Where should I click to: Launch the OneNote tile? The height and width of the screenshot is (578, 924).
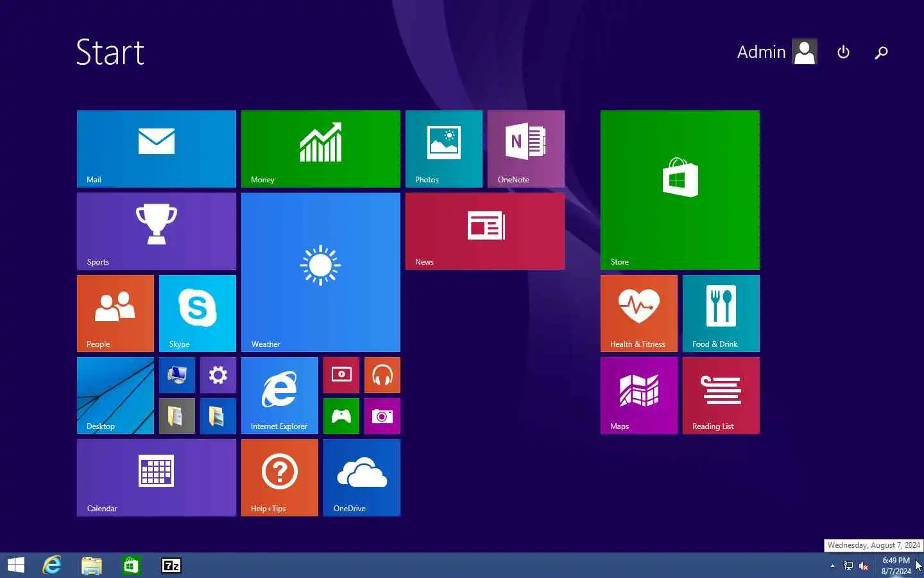click(x=526, y=149)
